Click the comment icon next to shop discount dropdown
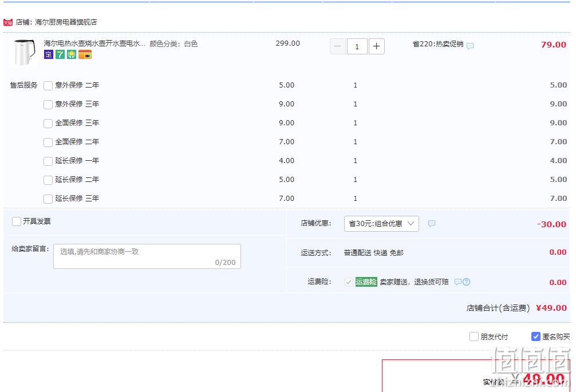 tap(432, 224)
